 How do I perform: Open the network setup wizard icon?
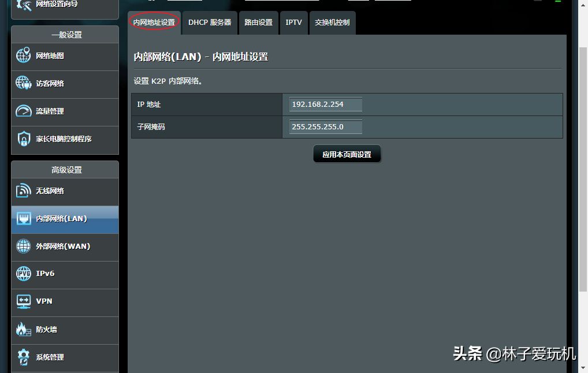24,5
